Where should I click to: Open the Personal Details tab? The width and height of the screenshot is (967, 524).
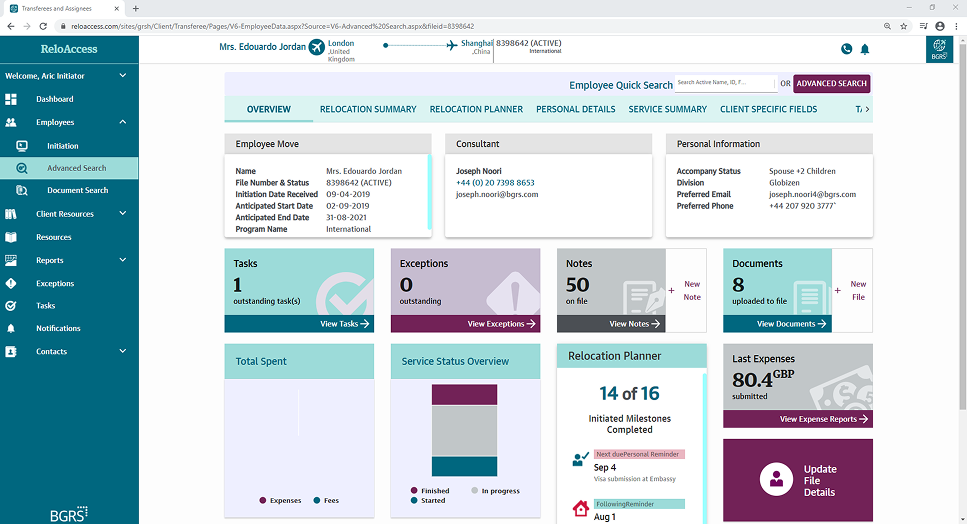575,109
